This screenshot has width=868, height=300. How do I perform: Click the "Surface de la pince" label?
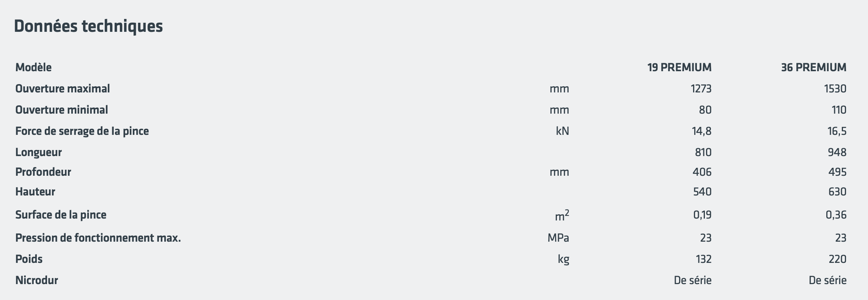(61, 215)
